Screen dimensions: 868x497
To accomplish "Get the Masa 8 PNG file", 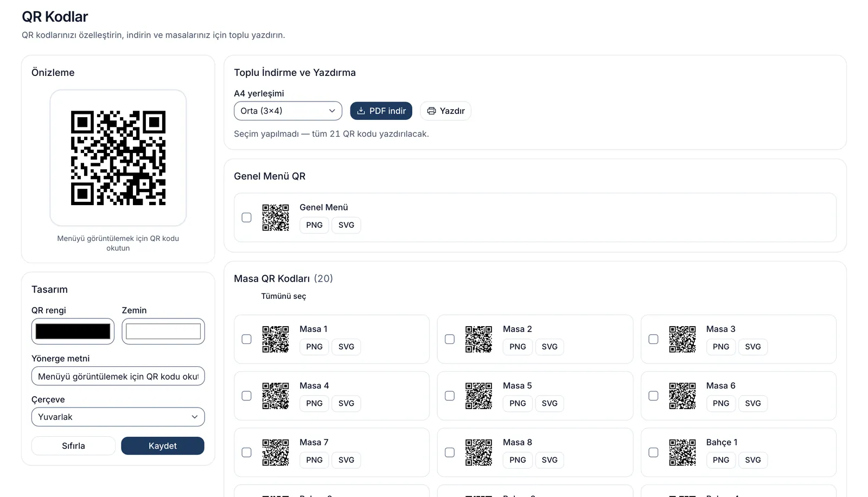I will point(518,460).
